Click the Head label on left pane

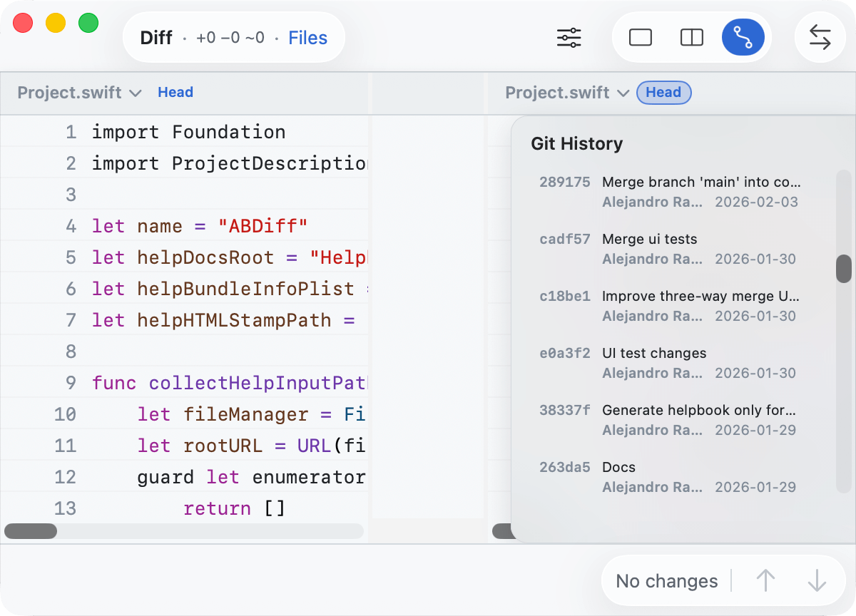(x=175, y=92)
